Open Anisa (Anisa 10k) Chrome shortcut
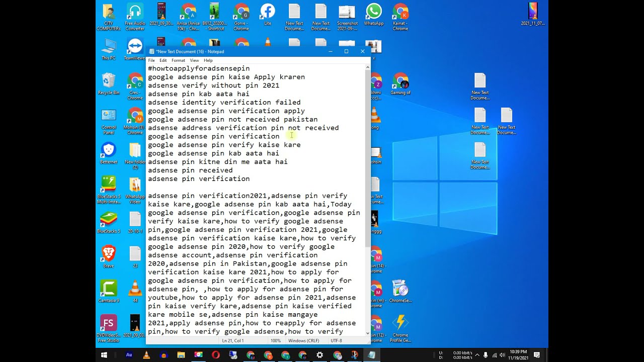This screenshot has width=644, height=362. point(188,17)
